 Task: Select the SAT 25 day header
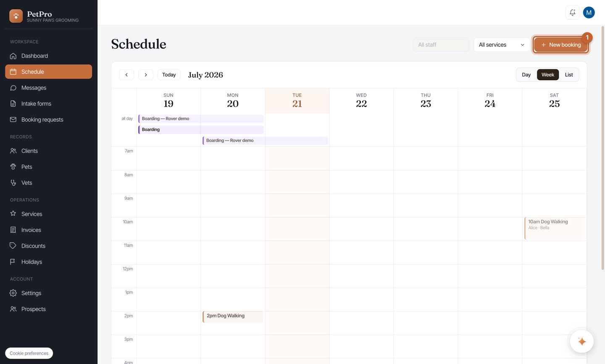(x=554, y=101)
